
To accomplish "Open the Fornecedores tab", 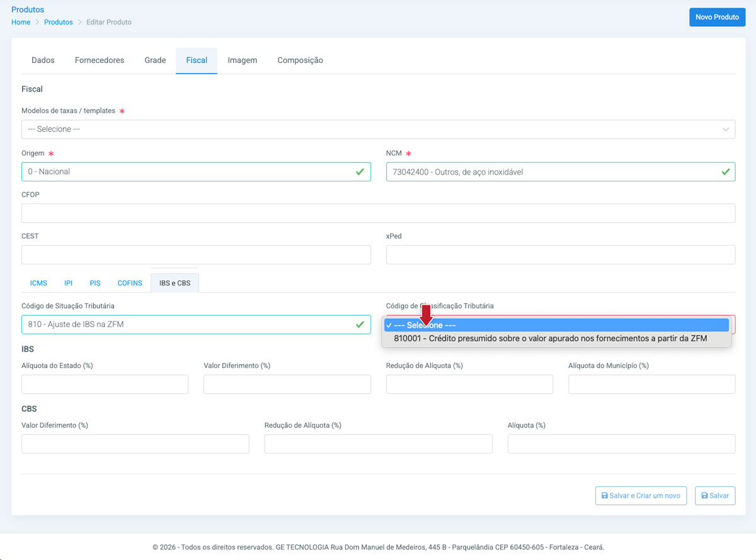I will [100, 60].
